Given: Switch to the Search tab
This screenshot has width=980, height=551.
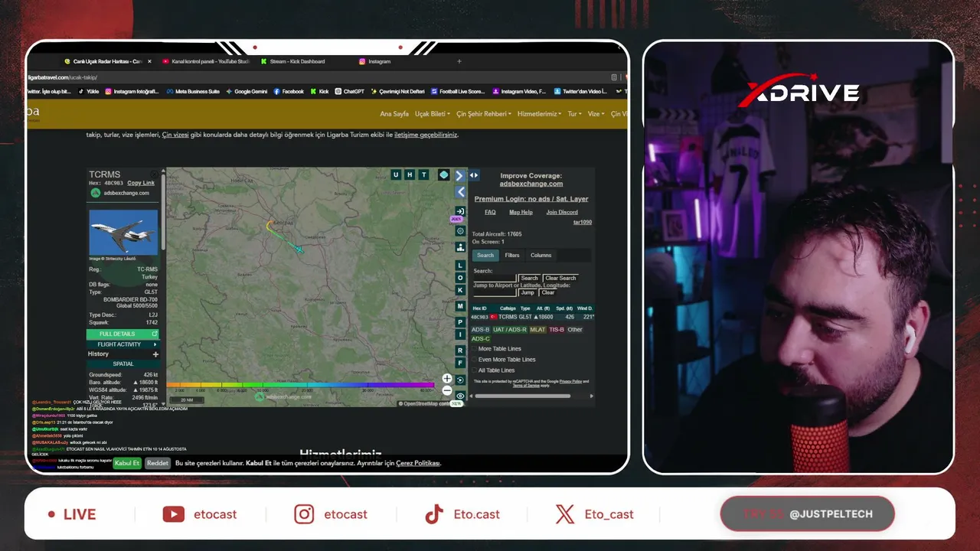Looking at the screenshot, I should [485, 256].
